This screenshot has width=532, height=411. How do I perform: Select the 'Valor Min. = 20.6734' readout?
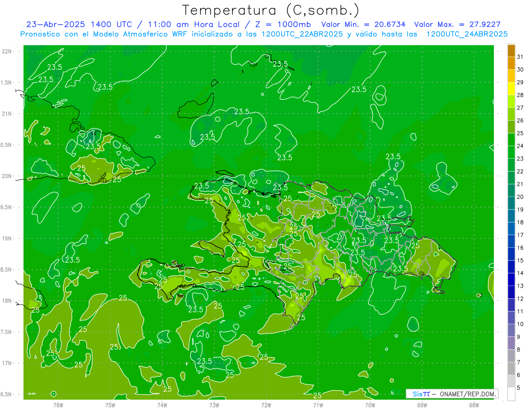364,24
